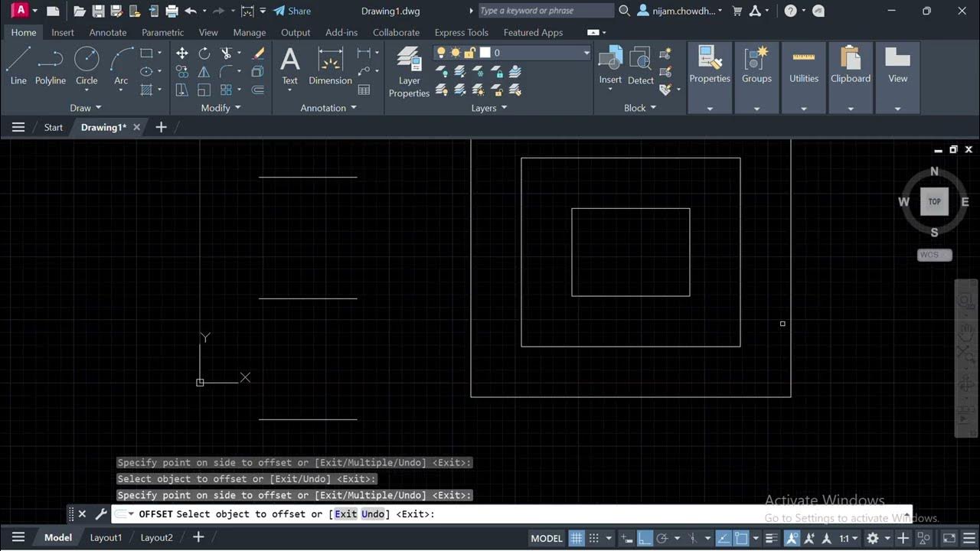
Task: Add a new drawing tab with plus button
Action: (x=161, y=127)
